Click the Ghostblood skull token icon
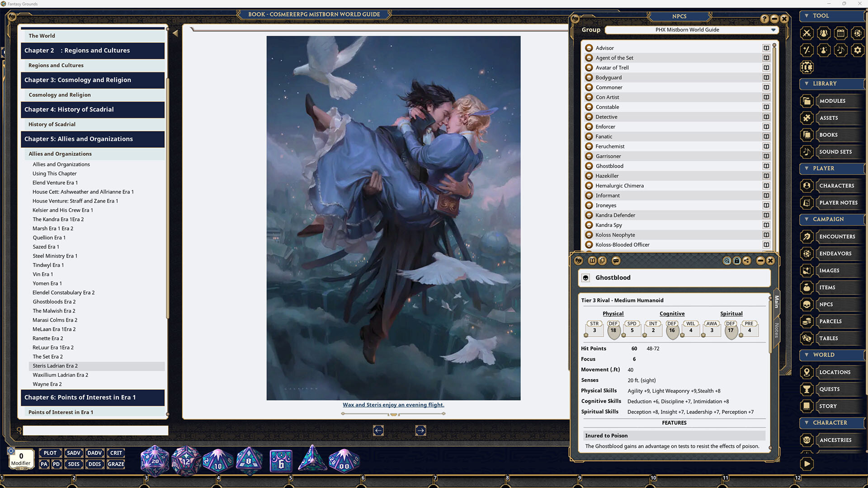The image size is (868, 488). tap(586, 278)
